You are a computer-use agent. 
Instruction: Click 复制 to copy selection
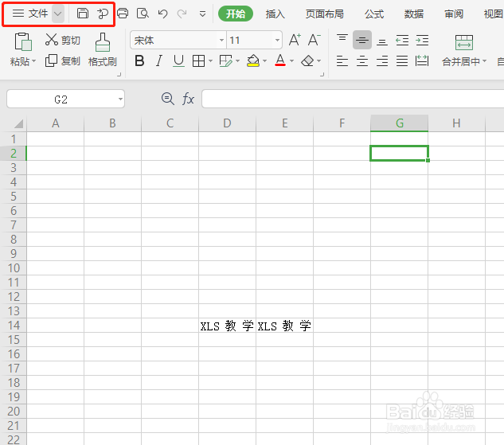(x=63, y=61)
